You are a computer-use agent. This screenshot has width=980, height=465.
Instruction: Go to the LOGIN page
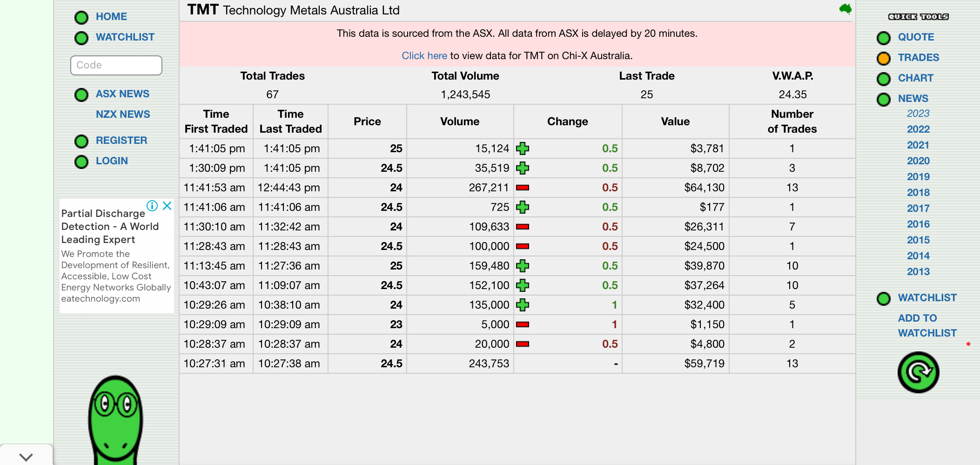click(x=112, y=161)
